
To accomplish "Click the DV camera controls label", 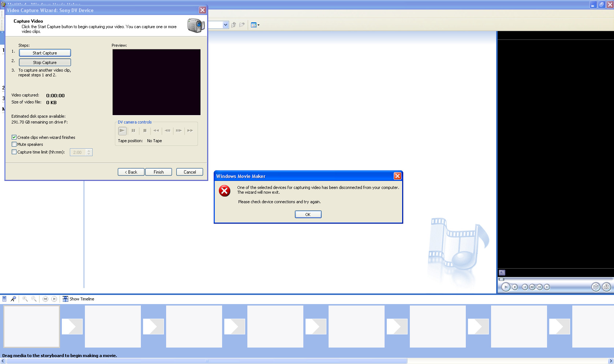I will (x=135, y=122).
